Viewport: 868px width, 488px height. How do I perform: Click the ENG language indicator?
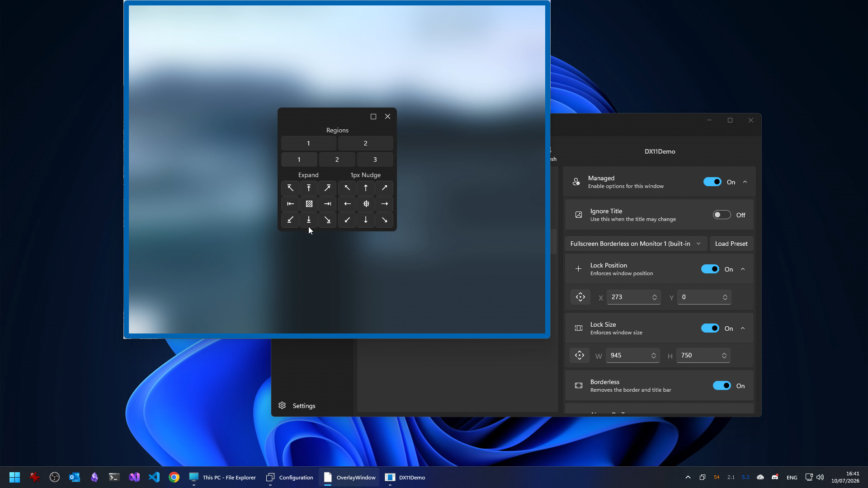click(x=792, y=478)
